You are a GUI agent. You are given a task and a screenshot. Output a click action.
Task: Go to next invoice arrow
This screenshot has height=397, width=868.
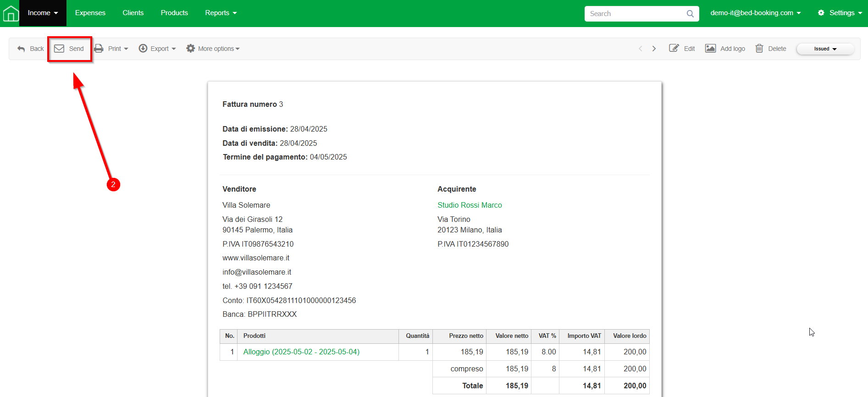point(654,49)
